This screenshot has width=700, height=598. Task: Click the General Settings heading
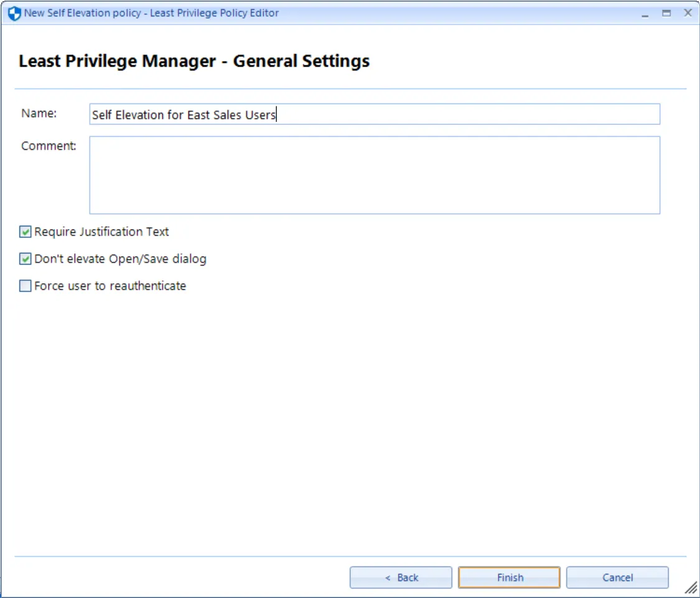(x=194, y=60)
